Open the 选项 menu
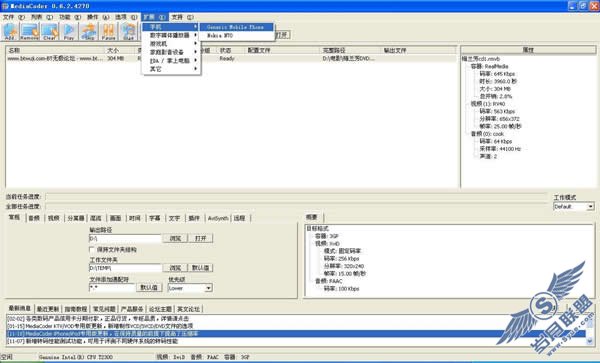 126,17
